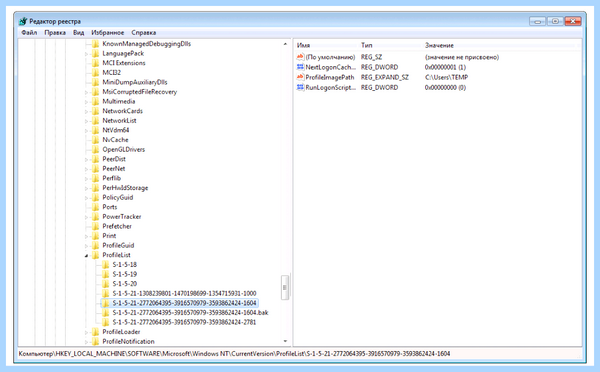Select the NextLogonCach... DWORD value icon

(x=300, y=67)
